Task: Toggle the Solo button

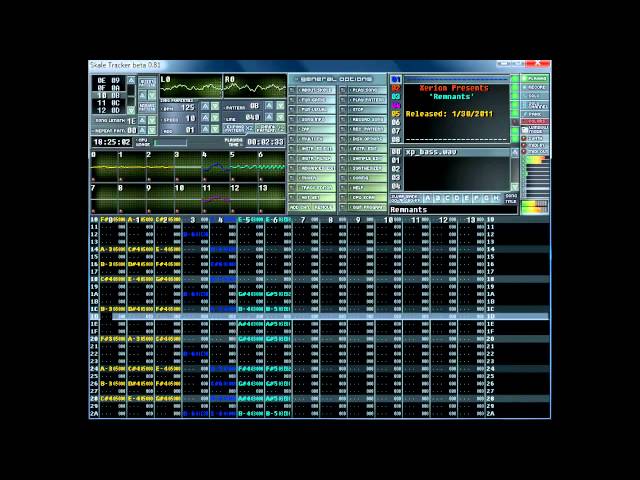Action: pyautogui.click(x=534, y=96)
